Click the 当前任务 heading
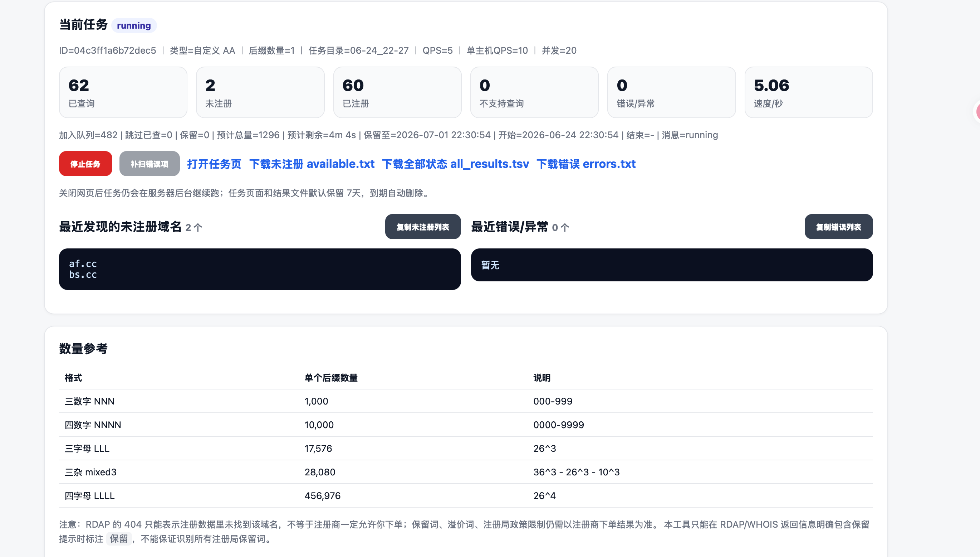 tap(83, 25)
